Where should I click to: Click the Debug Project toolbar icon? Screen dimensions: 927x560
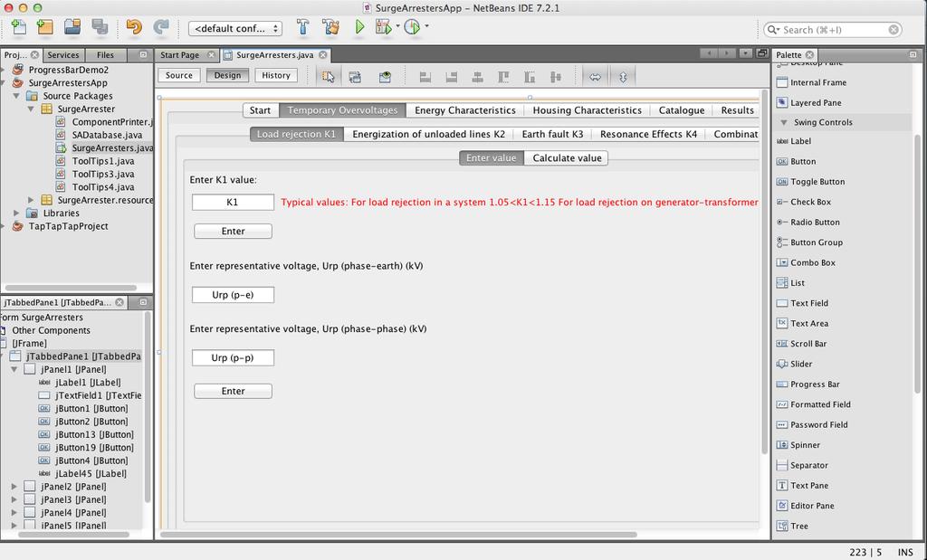click(384, 27)
